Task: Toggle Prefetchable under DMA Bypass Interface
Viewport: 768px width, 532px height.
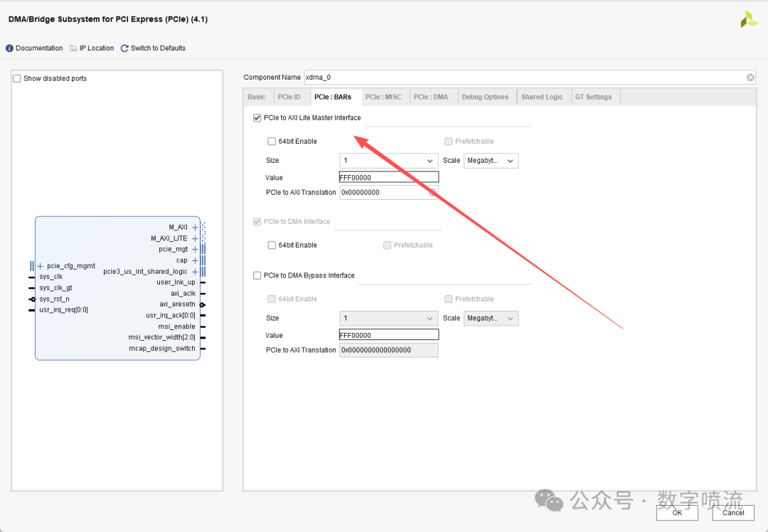Action: click(x=448, y=299)
